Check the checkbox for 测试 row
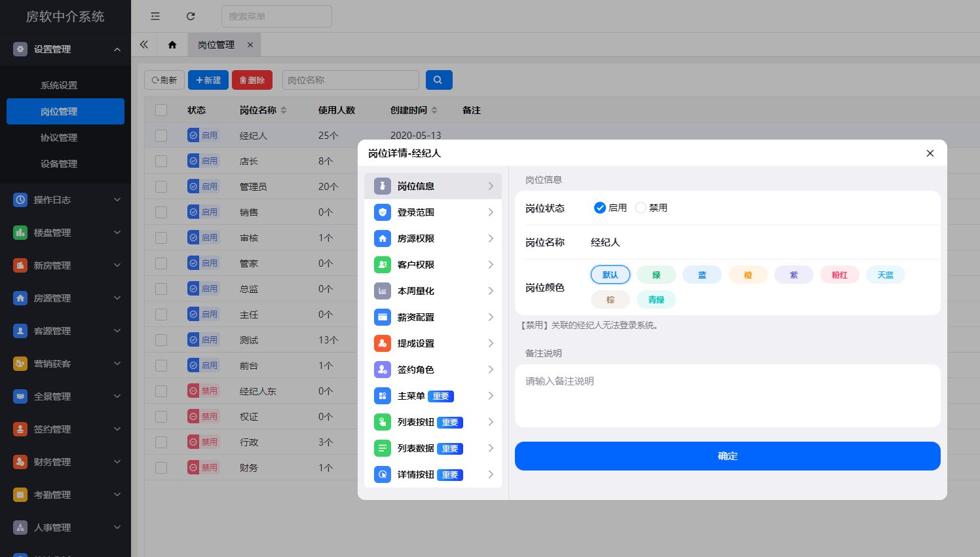This screenshot has height=557, width=980. 161,340
